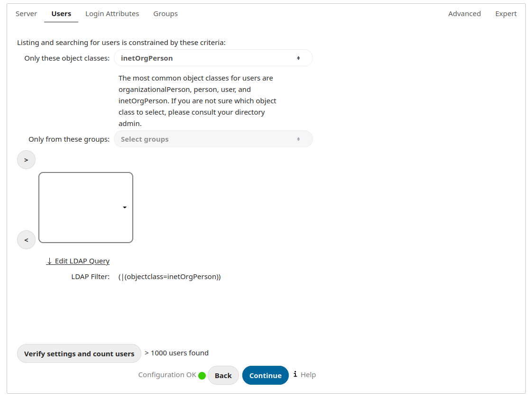
Task: Select the LDAP Filter text showing objectclass=inetOrgPerson
Action: (x=169, y=276)
